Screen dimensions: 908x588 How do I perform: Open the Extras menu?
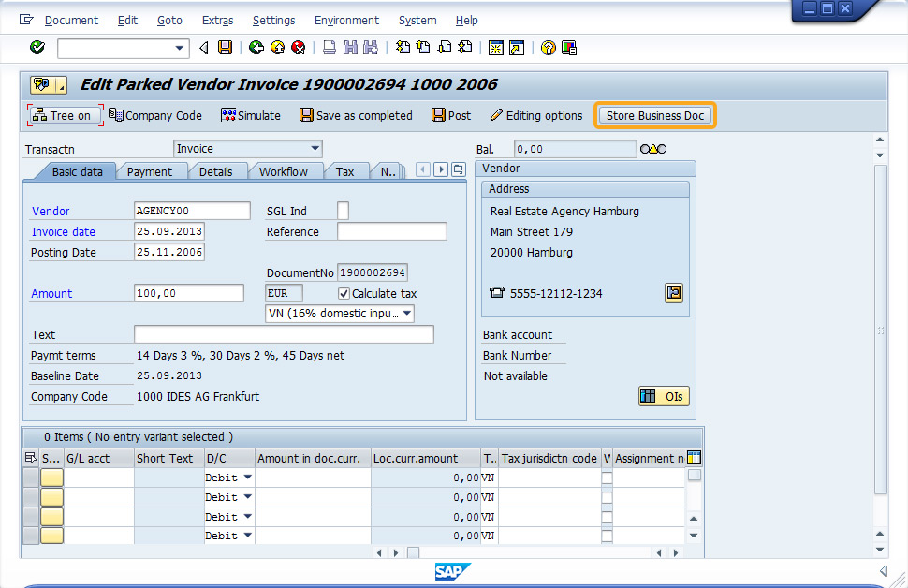218,21
